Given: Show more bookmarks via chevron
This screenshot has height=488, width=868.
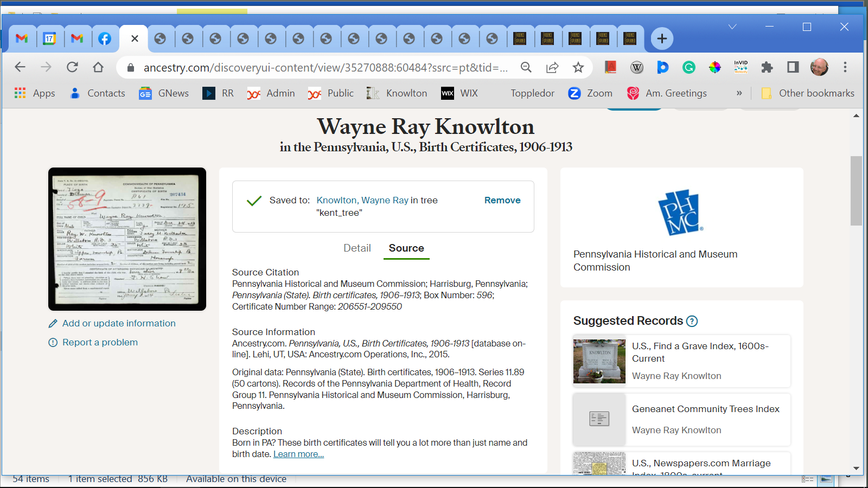Looking at the screenshot, I should click(x=739, y=93).
